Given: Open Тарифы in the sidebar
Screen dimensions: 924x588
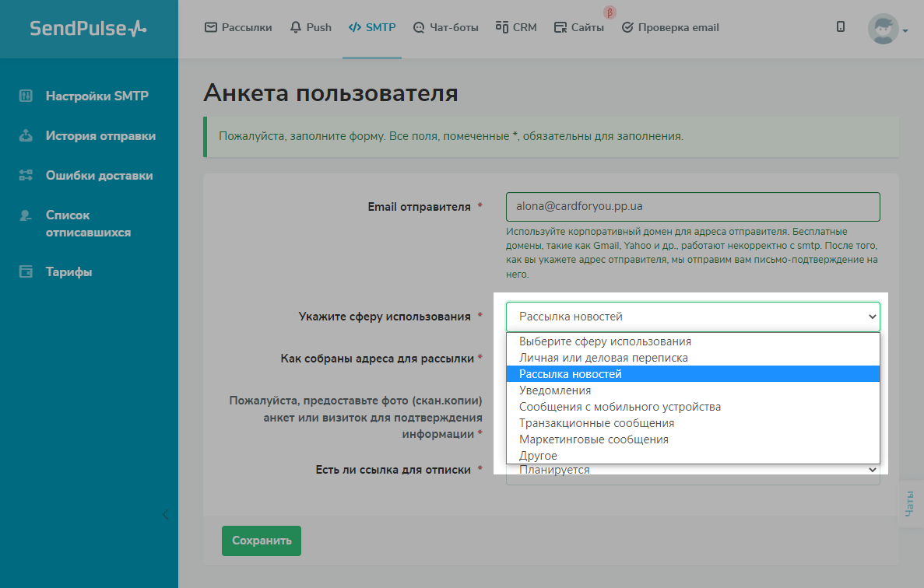Looking at the screenshot, I should click(69, 272).
